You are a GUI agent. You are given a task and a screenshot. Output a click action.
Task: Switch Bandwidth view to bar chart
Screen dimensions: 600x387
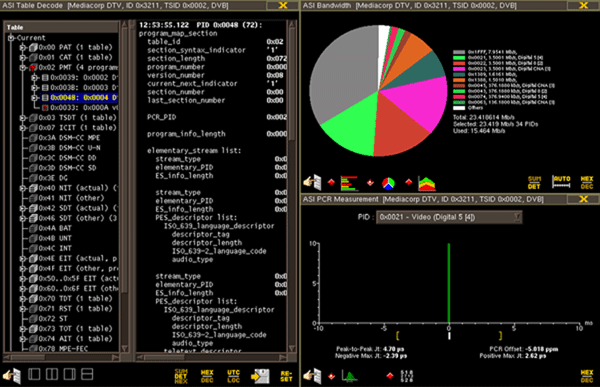349,183
